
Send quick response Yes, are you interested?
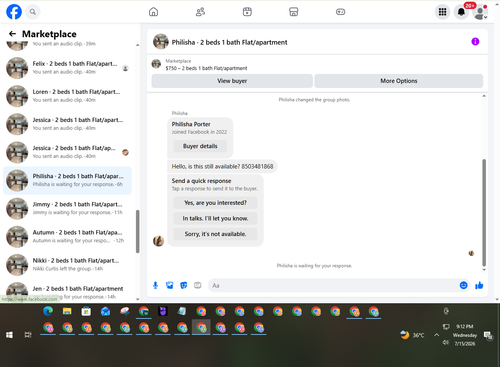215,203
